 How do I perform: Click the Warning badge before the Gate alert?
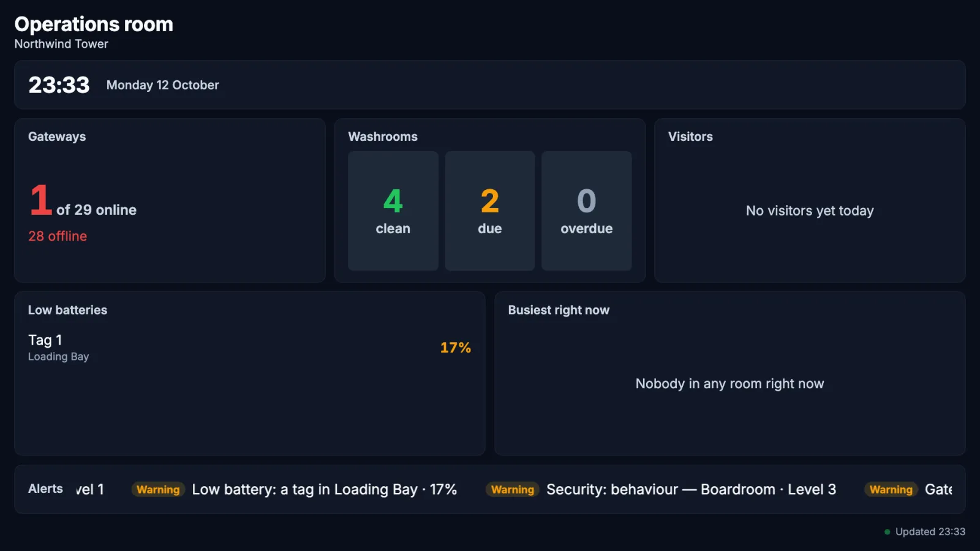[891, 489]
